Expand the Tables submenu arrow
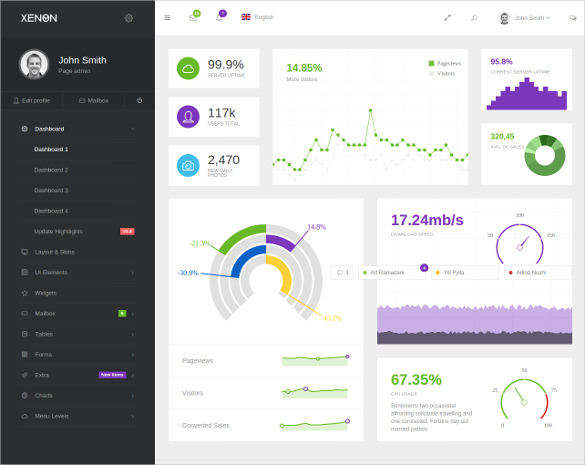 [x=132, y=334]
